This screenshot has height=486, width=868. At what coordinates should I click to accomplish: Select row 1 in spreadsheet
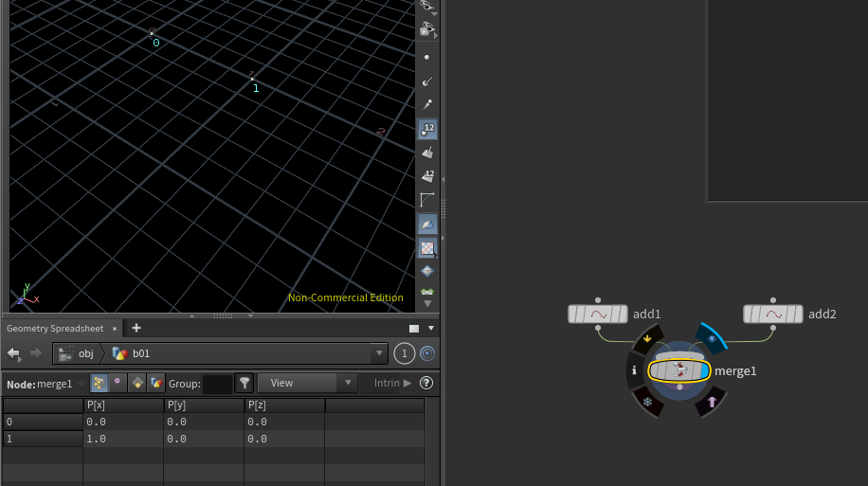[43, 439]
